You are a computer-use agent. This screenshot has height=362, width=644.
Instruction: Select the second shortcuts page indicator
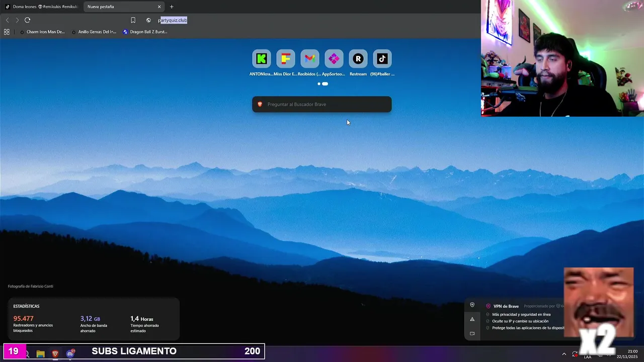(325, 84)
